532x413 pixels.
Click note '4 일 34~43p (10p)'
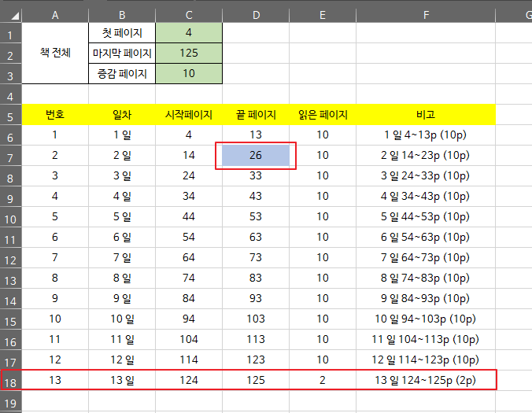click(426, 197)
